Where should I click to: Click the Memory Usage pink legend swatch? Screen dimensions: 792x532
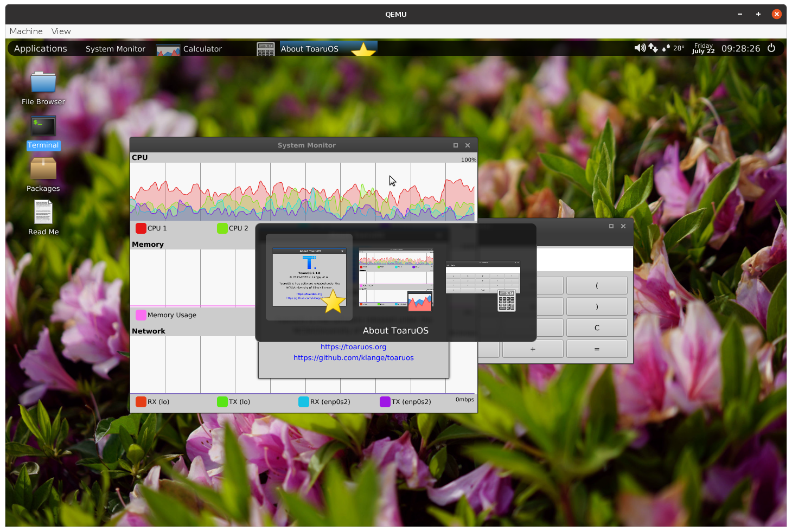141,315
